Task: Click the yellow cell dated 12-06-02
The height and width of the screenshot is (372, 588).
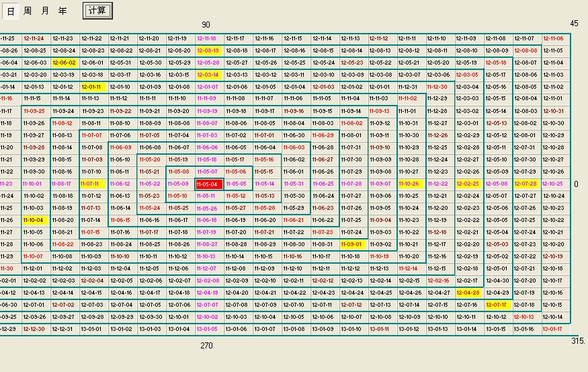Action: pos(64,63)
